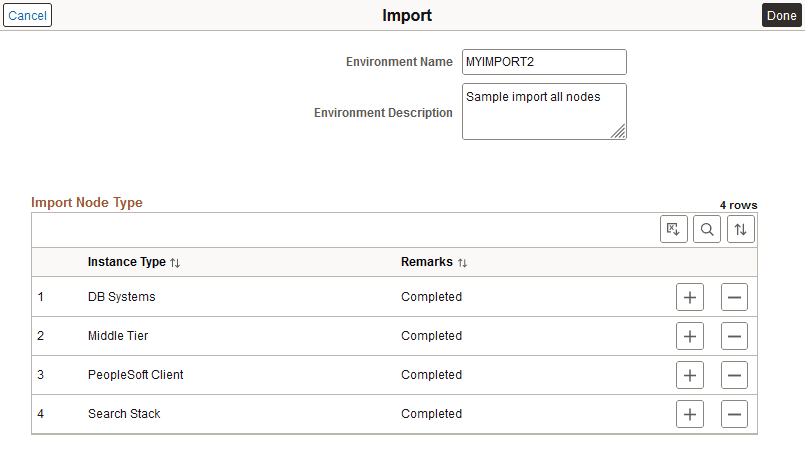Grab the description textarea resize handle

[619, 131]
